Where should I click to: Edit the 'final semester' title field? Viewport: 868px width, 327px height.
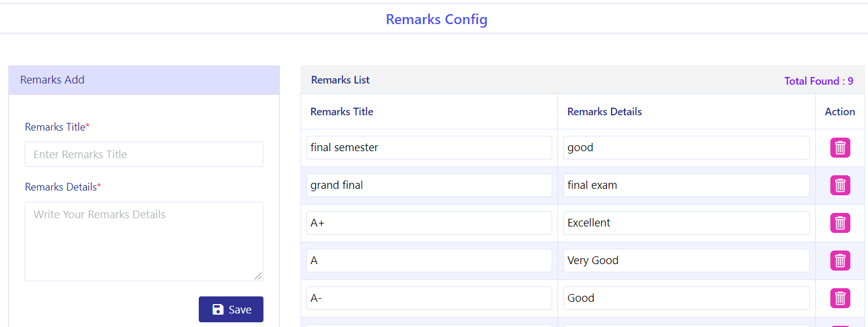pos(429,148)
